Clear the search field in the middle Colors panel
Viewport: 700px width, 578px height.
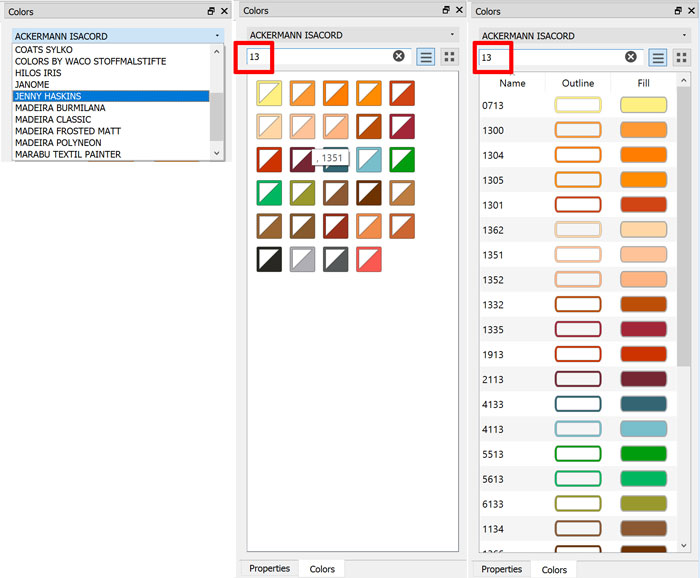pyautogui.click(x=399, y=57)
